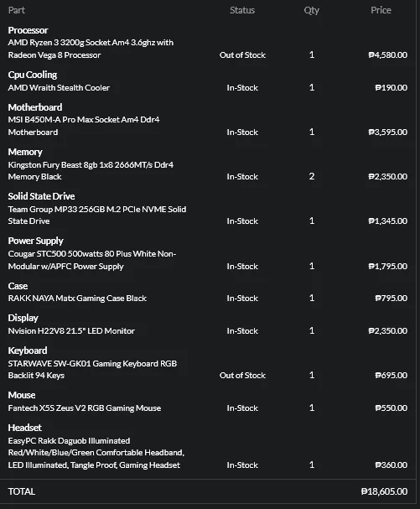Image resolution: width=420 pixels, height=509 pixels.
Task: Select the Fantech X5S Zeus V2 mouse entry
Action: pos(85,408)
